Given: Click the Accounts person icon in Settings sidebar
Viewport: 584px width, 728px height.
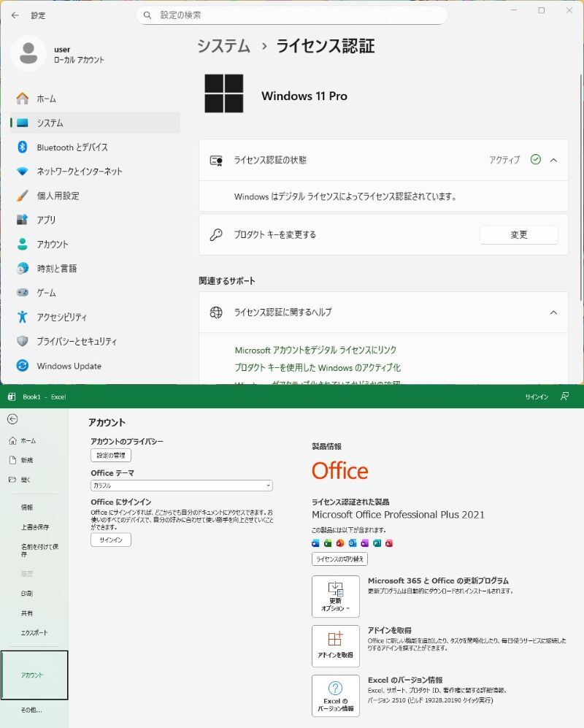Looking at the screenshot, I should [x=23, y=244].
